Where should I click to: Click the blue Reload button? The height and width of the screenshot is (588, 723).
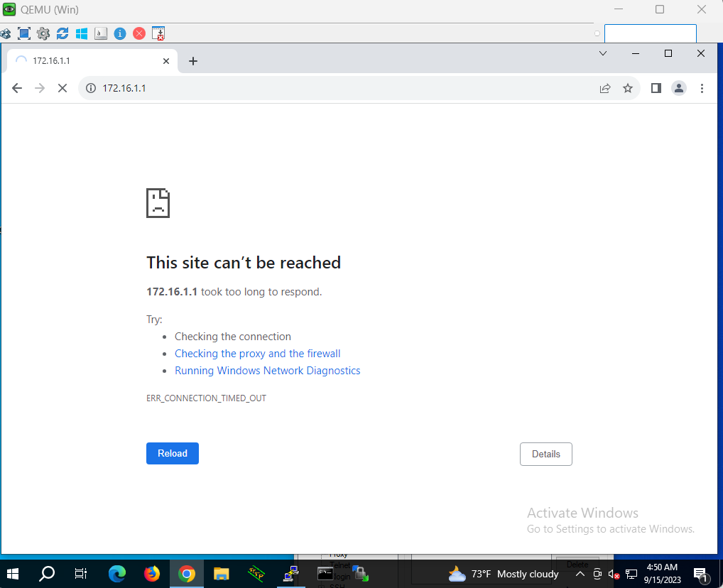tap(173, 453)
